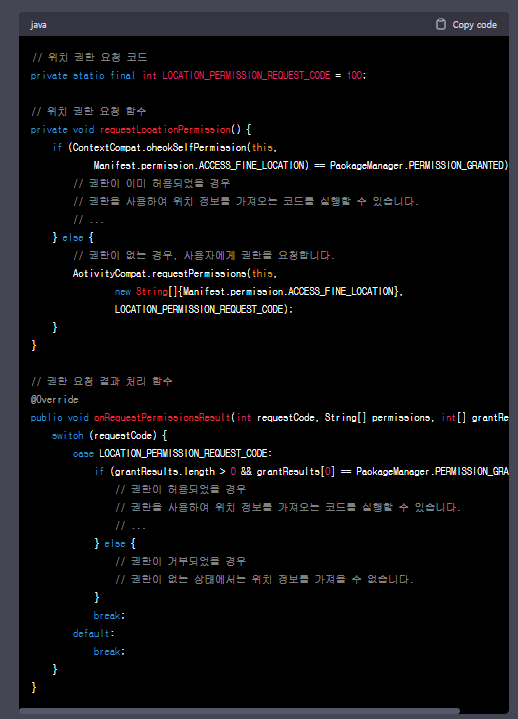
Task: Click the clipboard copy icon
Action: coord(441,24)
